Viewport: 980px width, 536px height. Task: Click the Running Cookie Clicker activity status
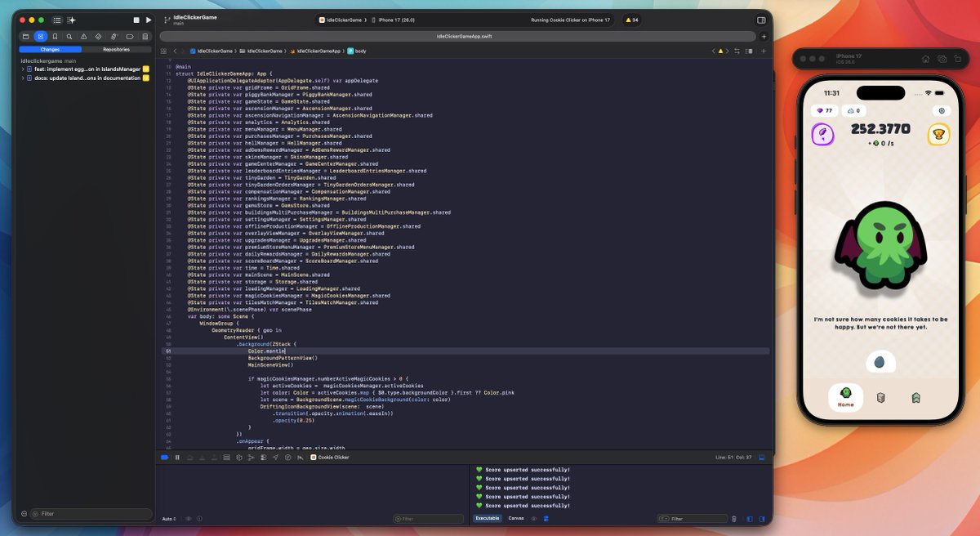point(570,20)
